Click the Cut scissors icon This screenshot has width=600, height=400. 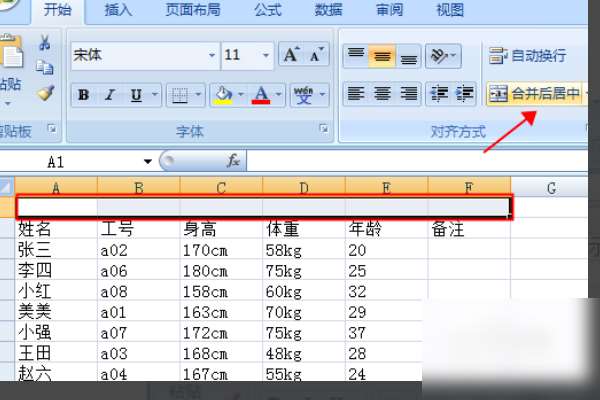tap(45, 43)
